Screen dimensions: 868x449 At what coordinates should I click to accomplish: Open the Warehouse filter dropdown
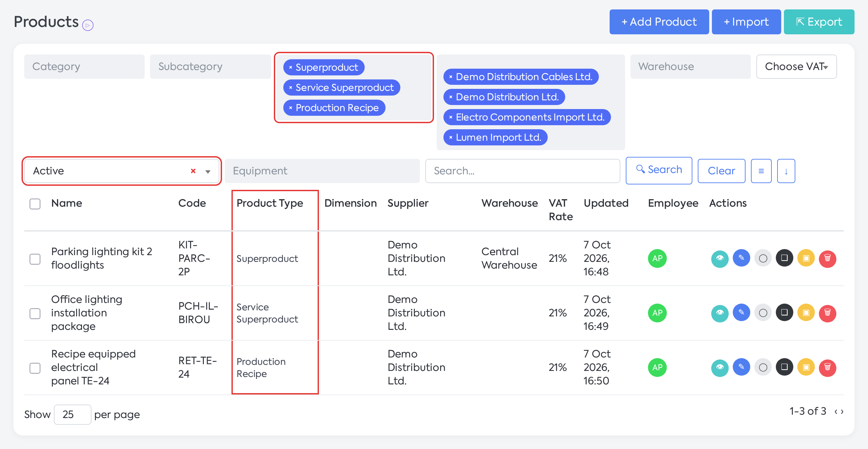click(x=690, y=67)
